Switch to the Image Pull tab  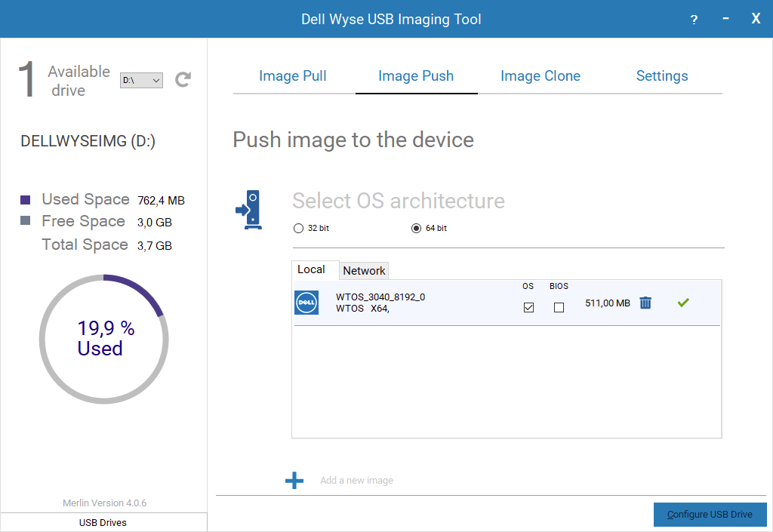pos(293,76)
